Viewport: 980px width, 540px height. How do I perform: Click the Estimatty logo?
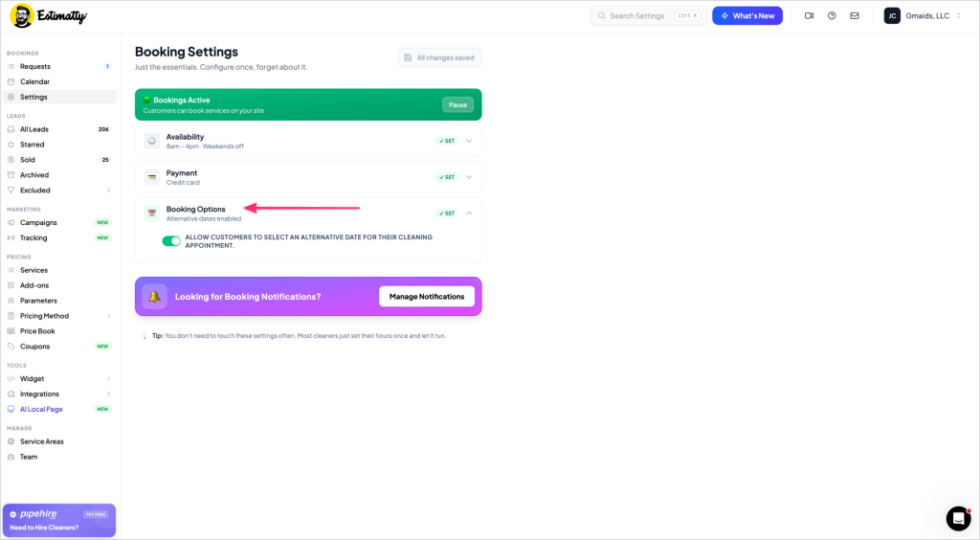point(49,16)
